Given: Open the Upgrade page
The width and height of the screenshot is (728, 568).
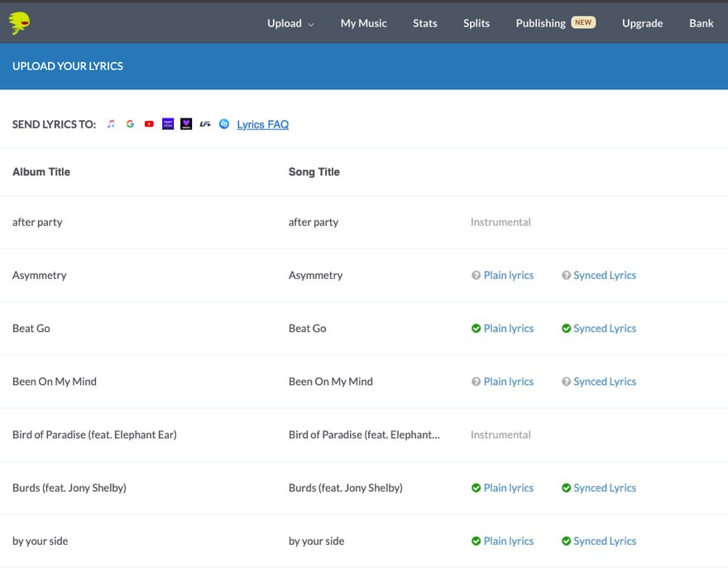Looking at the screenshot, I should click(642, 23).
